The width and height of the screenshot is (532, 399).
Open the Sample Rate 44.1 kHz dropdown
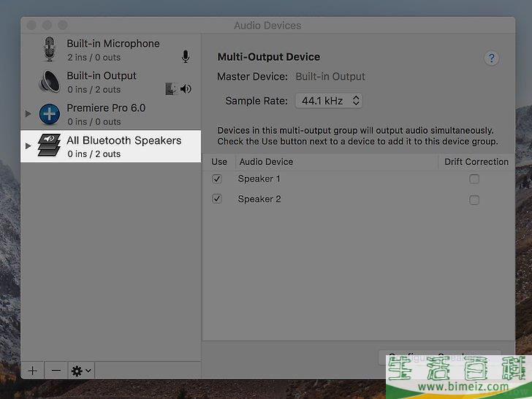[328, 101]
